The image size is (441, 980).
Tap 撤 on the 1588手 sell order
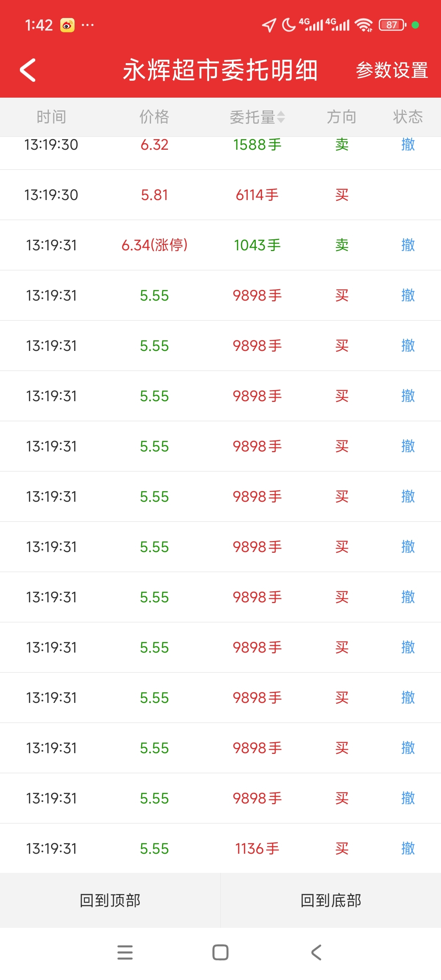click(x=408, y=145)
